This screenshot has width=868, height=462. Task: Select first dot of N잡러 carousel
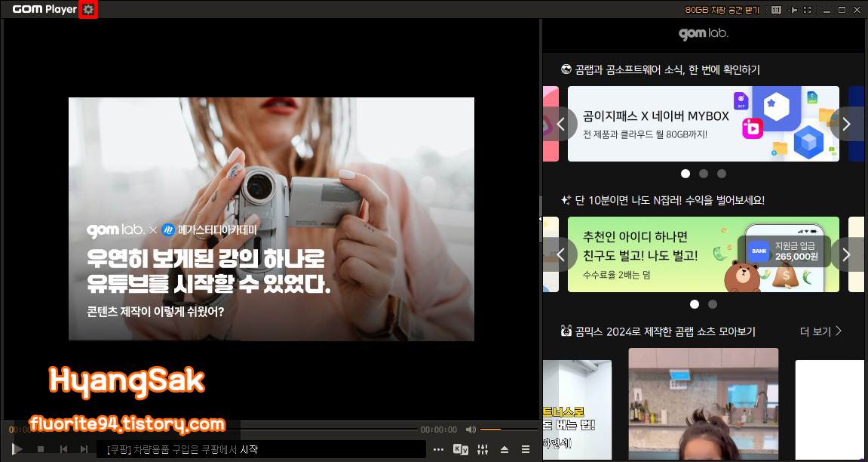[695, 304]
